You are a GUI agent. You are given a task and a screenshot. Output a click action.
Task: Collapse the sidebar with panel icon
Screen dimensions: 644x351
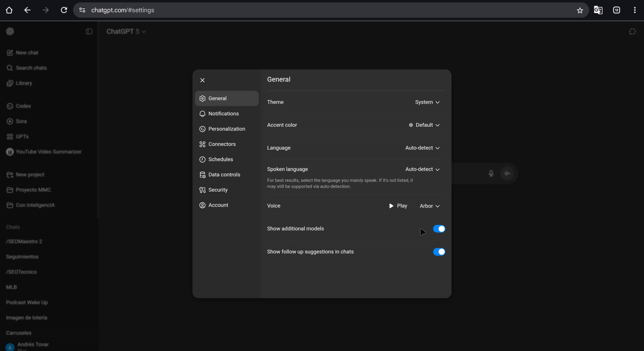coord(89,32)
